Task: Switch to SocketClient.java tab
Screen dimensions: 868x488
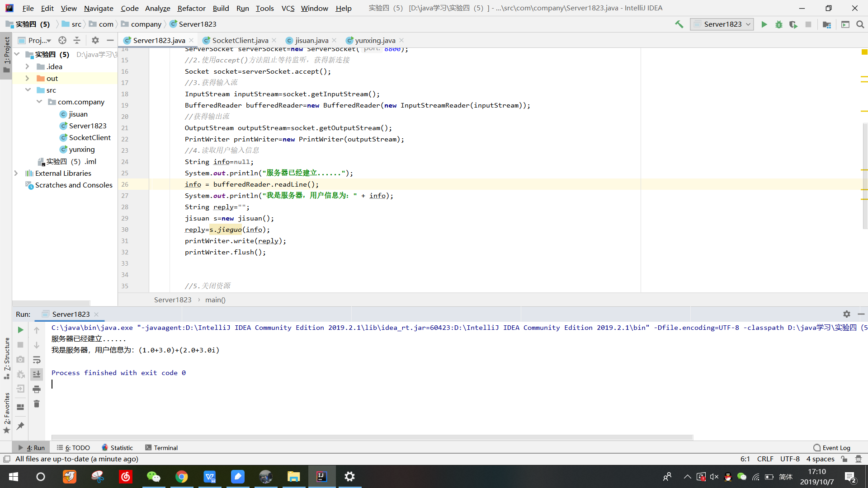Action: (240, 40)
